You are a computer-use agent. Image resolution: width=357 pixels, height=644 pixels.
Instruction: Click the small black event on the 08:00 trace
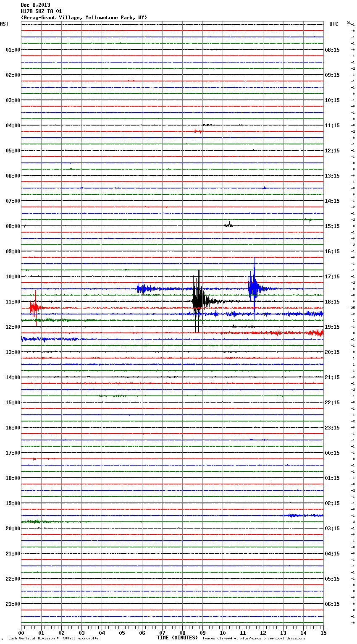[228, 225]
